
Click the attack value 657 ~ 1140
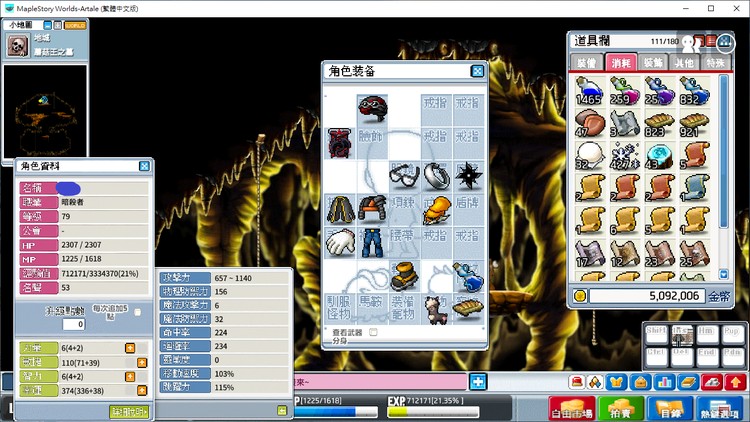[x=233, y=278]
